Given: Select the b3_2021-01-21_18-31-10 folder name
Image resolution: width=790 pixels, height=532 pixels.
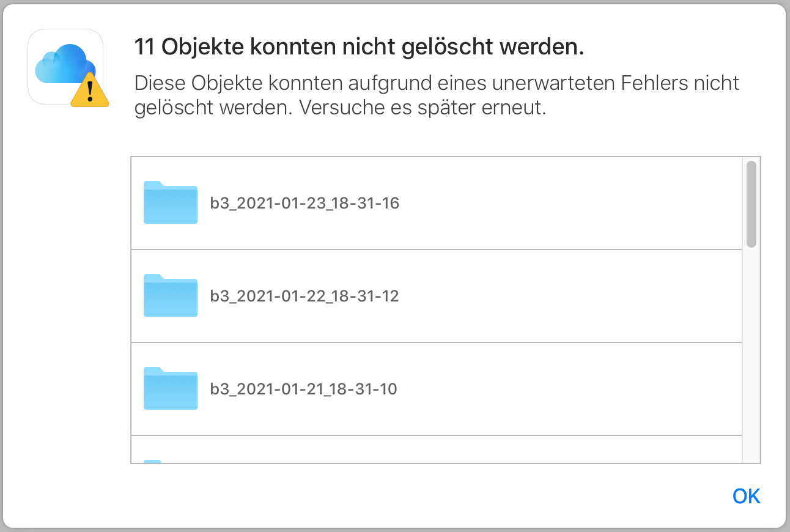Looking at the screenshot, I should 304,389.
